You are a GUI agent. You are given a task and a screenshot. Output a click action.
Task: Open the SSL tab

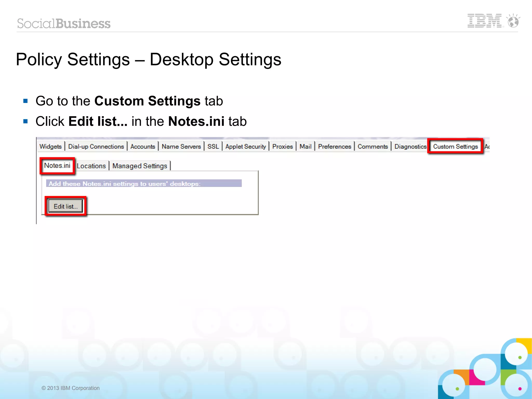point(213,146)
